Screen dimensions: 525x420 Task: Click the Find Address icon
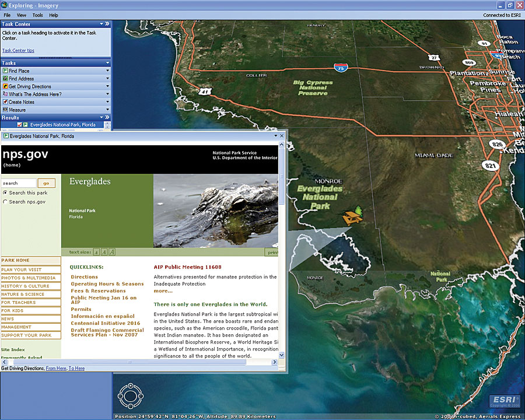point(5,79)
